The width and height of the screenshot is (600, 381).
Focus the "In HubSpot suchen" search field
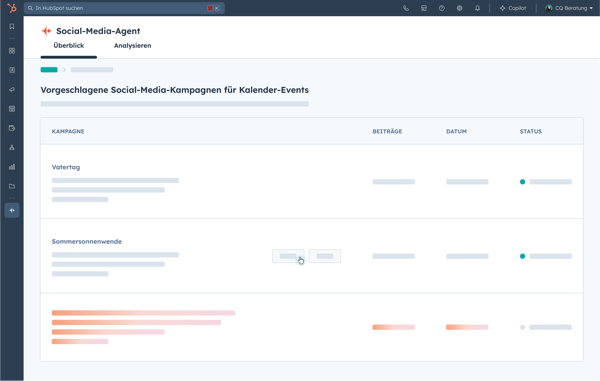(124, 8)
